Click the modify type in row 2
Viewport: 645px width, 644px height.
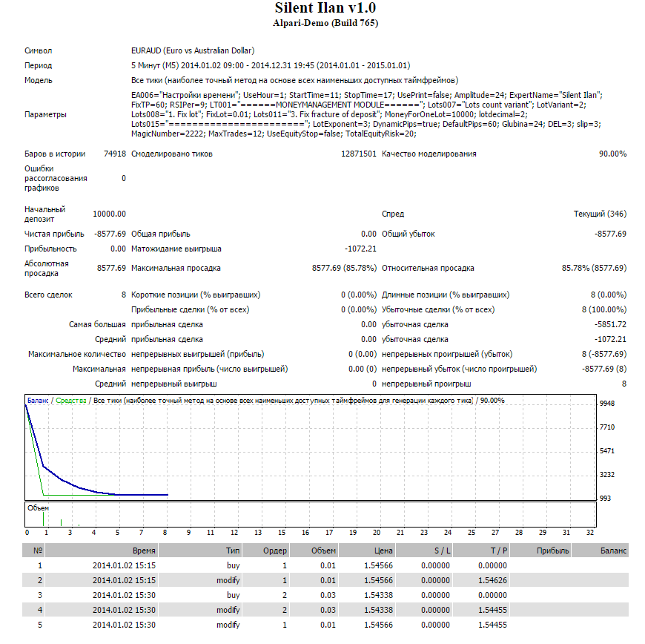coord(228,580)
